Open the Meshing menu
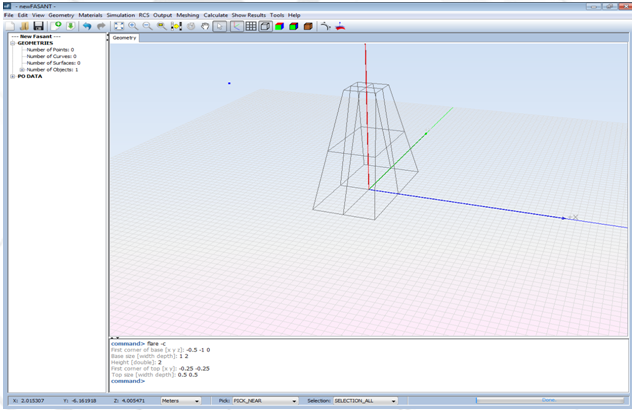Image resolution: width=632 pixels, height=410 pixels. point(187,15)
